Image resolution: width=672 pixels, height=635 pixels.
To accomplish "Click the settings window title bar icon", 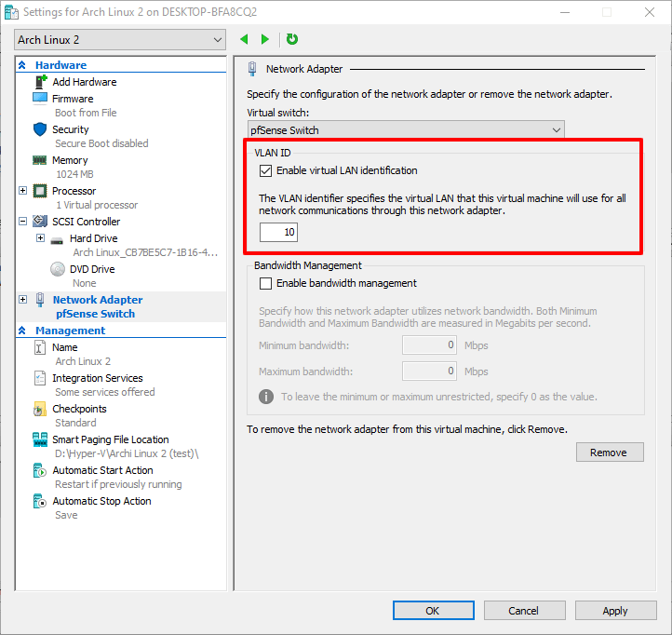I will coord(11,12).
